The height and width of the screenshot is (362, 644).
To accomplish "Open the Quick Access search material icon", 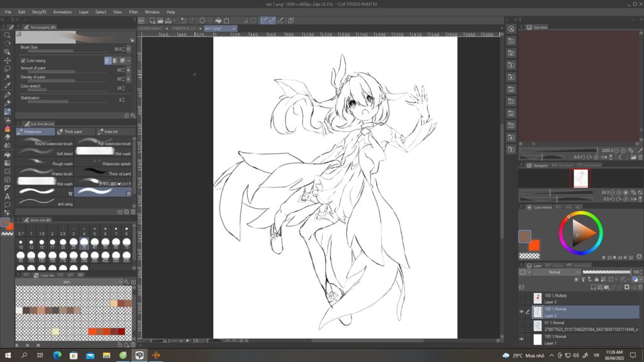I will [511, 29].
